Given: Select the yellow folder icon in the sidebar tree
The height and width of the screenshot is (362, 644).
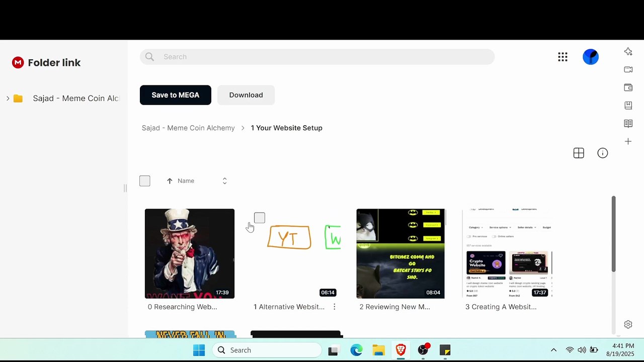Looking at the screenshot, I should coord(18,99).
